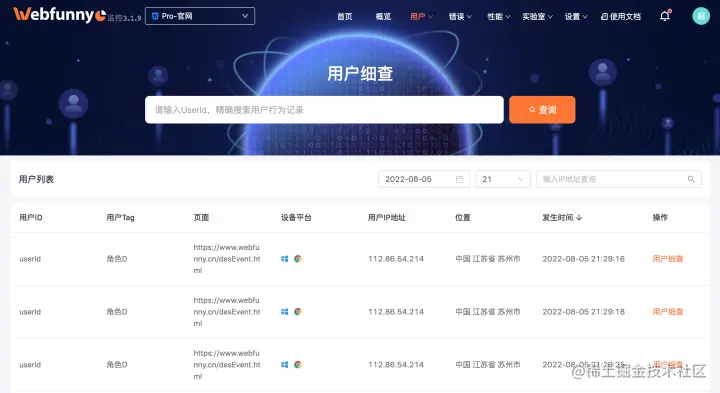
Task: Select timestamp 2022-08-05 21:29:16
Action: [x=583, y=259]
